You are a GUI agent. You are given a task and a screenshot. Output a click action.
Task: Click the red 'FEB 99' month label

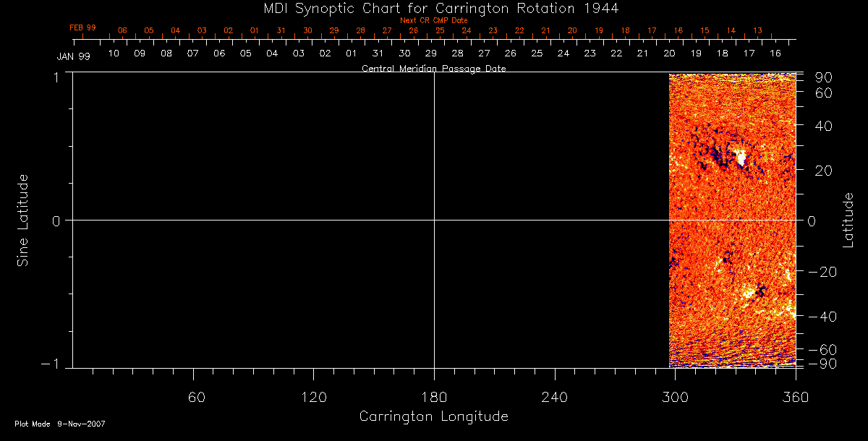pyautogui.click(x=82, y=27)
